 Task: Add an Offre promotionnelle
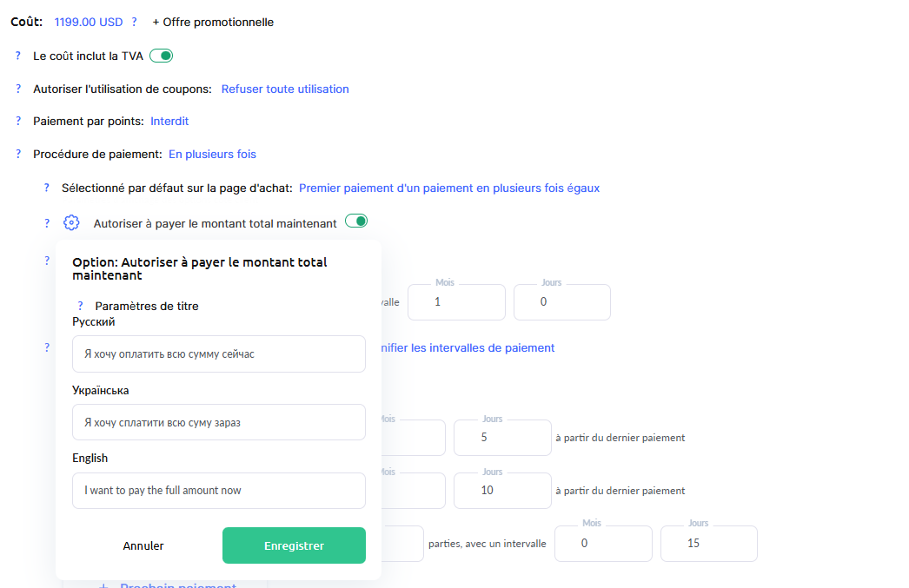tap(213, 22)
